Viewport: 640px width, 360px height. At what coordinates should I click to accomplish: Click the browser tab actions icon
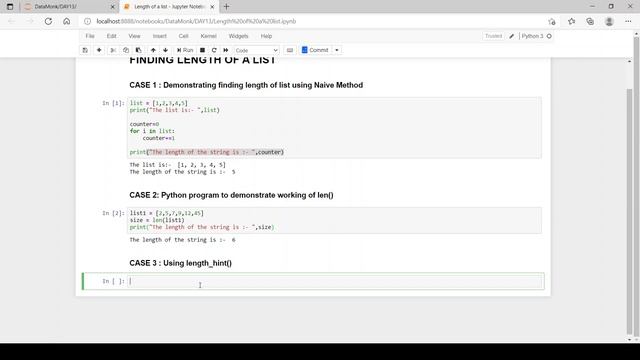10,7
